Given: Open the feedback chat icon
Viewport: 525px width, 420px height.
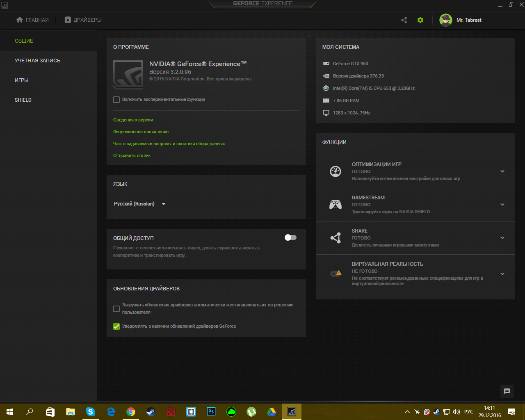Looking at the screenshot, I should (507, 391).
